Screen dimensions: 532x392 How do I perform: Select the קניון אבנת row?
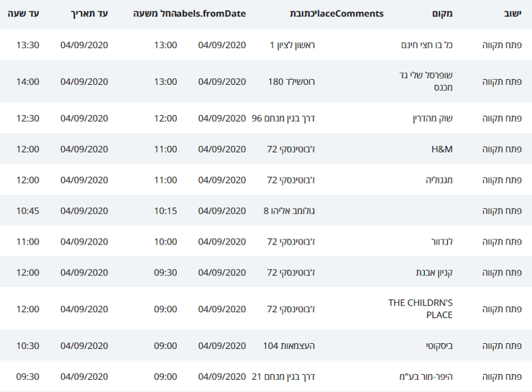[266, 272]
